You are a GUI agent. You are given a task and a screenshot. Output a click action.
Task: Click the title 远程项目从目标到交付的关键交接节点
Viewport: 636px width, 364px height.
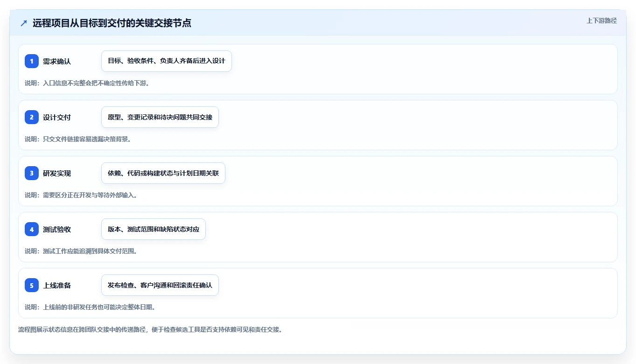click(112, 23)
